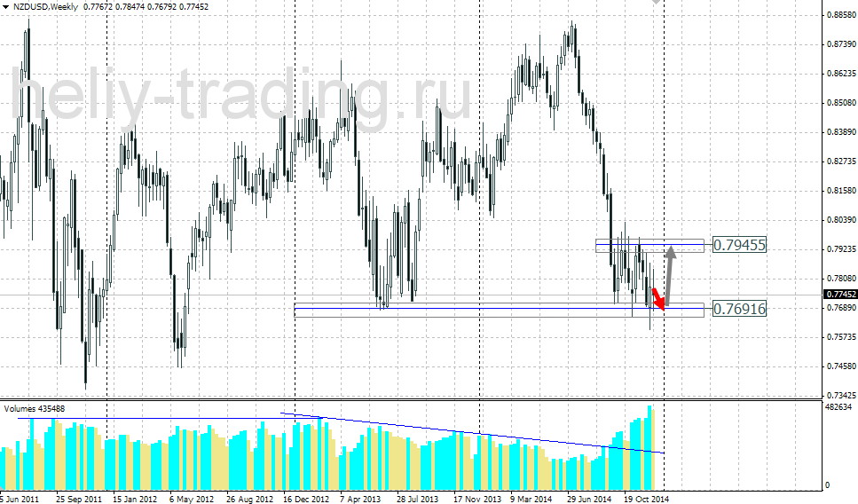Click the 25 Sep 2011 date label

(x=79, y=499)
